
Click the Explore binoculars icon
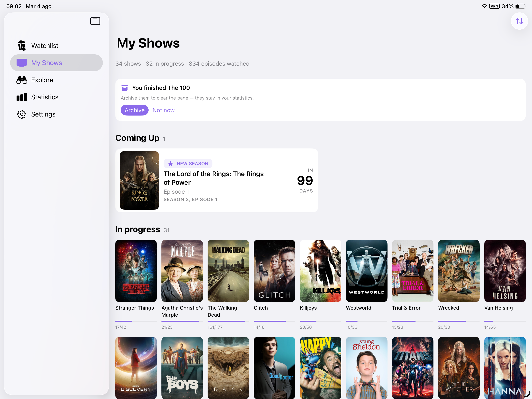[22, 80]
